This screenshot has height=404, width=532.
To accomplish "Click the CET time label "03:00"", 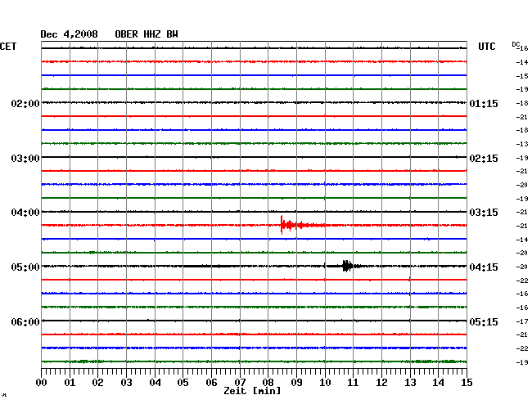I will [x=25, y=159].
